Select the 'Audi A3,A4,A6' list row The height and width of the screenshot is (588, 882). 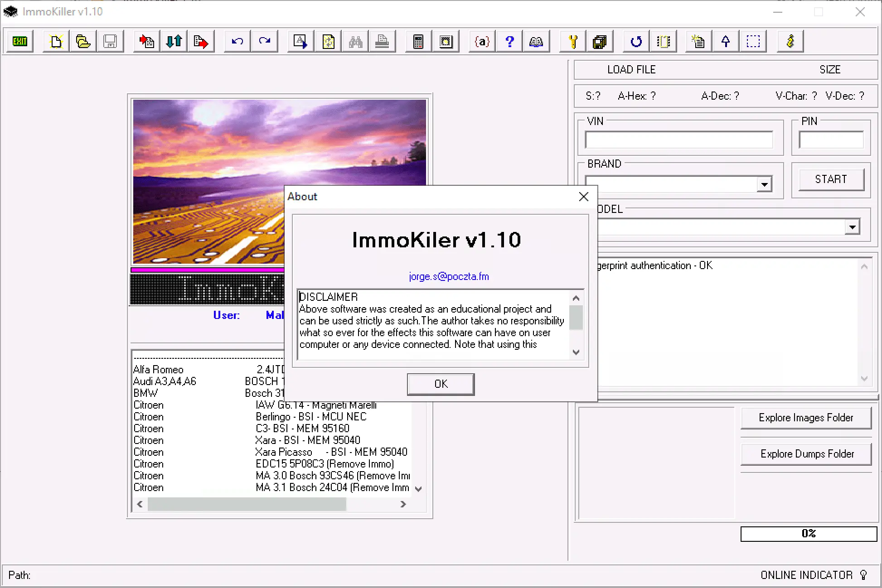pyautogui.click(x=208, y=381)
